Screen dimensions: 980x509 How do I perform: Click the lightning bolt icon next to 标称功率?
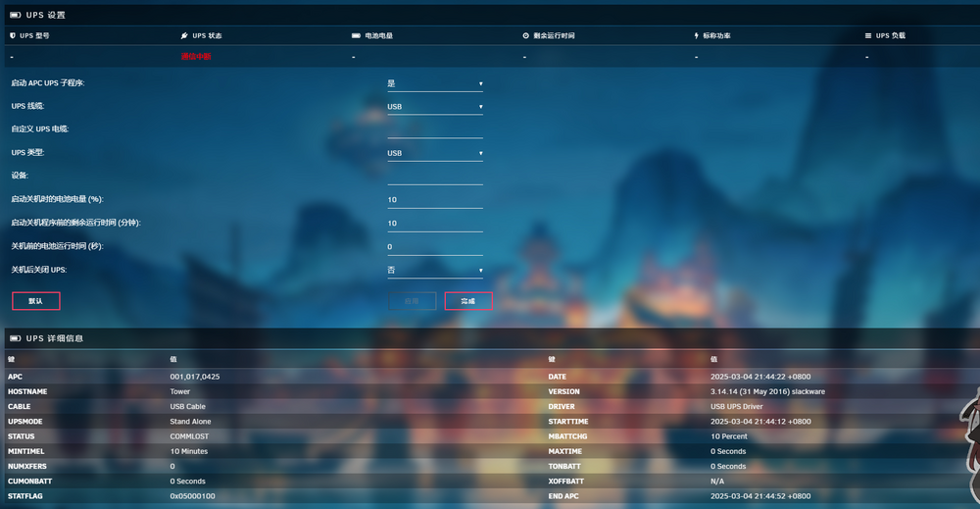pos(696,35)
